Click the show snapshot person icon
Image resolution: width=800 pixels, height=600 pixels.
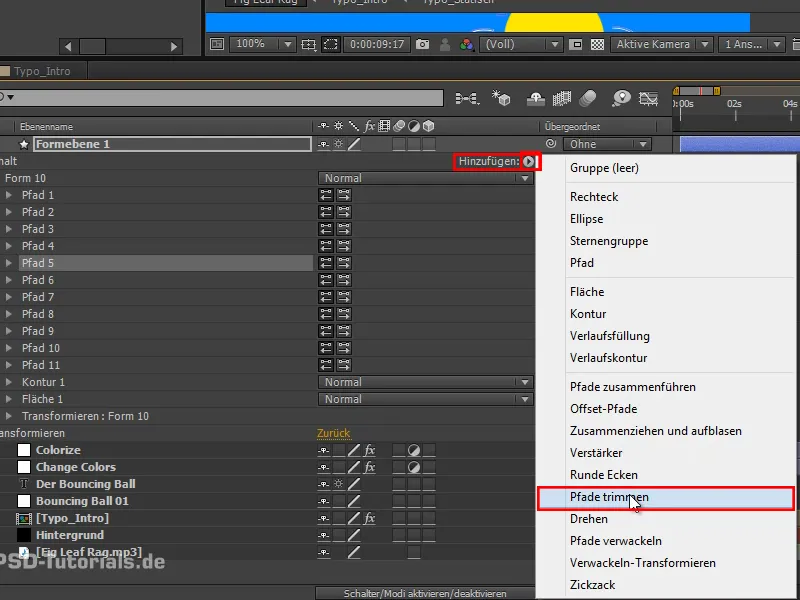tap(445, 44)
